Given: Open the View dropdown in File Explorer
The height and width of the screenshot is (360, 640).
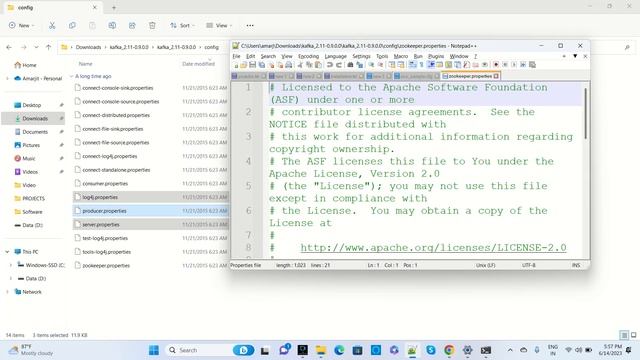Looking at the screenshot, I should 219,25.
